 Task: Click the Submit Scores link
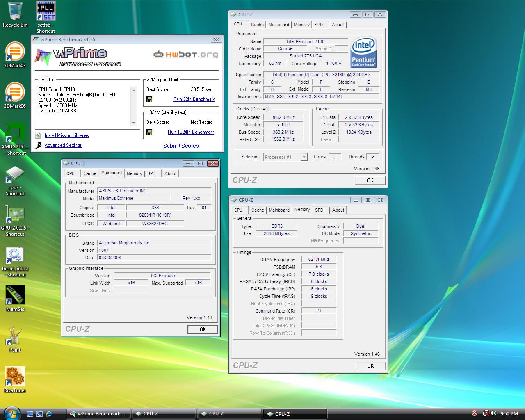click(x=181, y=146)
